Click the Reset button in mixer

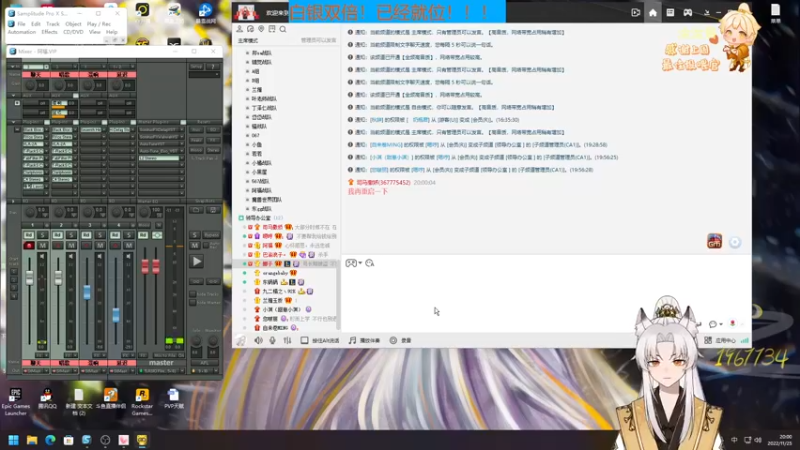204,122
